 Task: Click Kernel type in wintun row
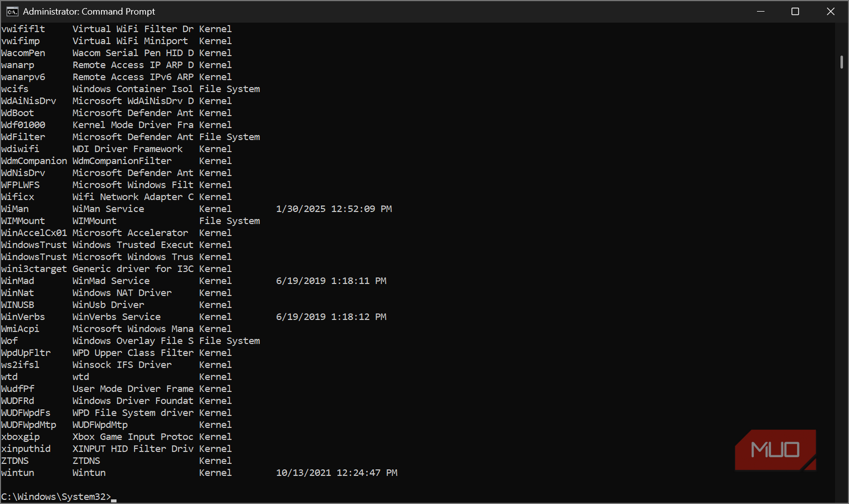216,473
